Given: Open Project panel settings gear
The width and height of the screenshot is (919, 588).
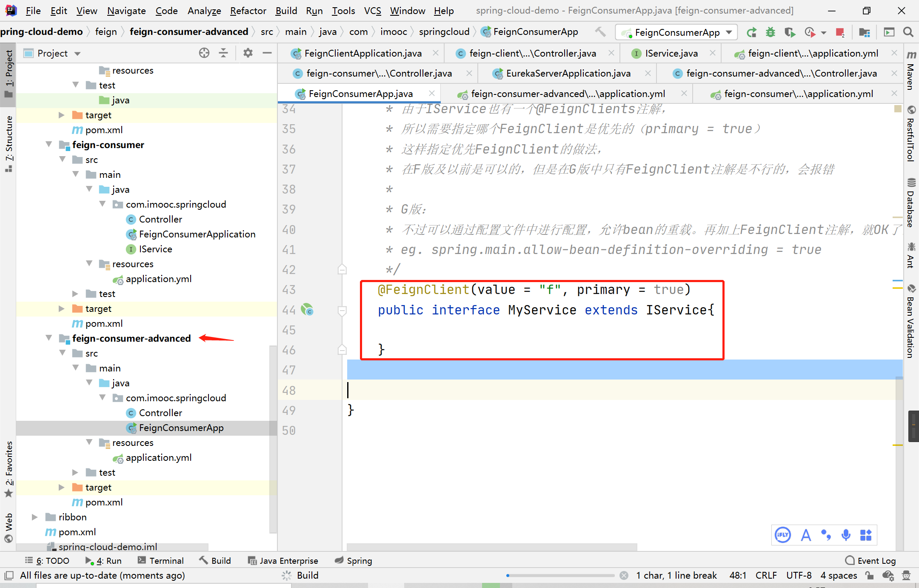Looking at the screenshot, I should pos(248,53).
